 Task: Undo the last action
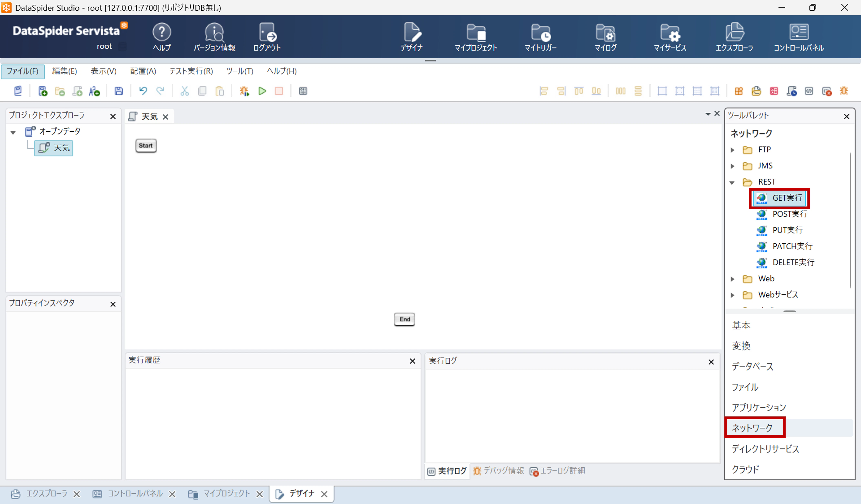point(143,91)
